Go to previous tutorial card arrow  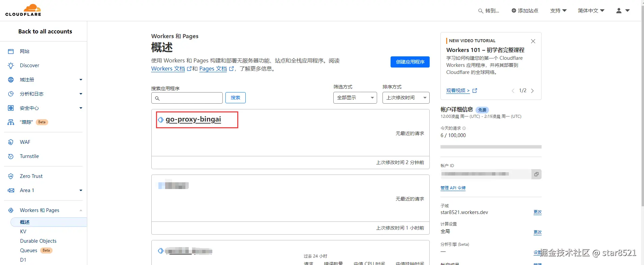(513, 91)
